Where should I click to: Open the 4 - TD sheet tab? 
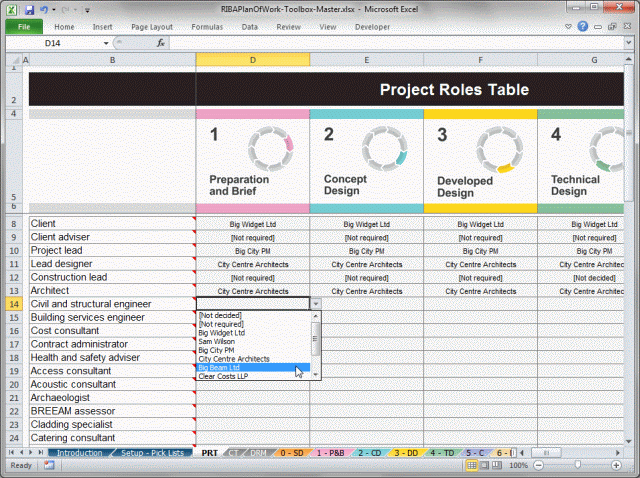pyautogui.click(x=442, y=453)
